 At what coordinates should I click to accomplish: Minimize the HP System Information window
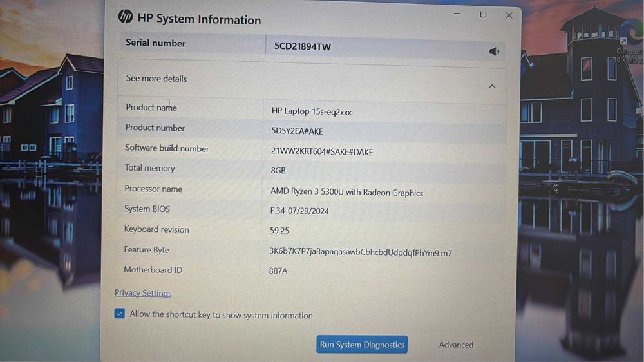pyautogui.click(x=457, y=14)
